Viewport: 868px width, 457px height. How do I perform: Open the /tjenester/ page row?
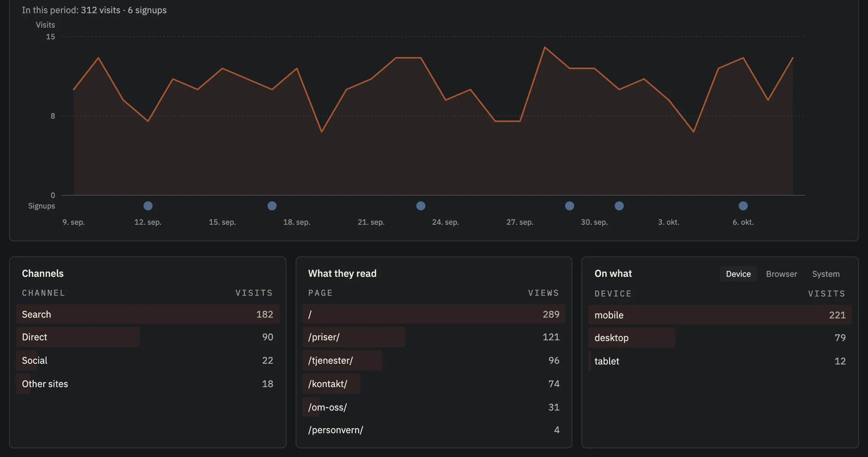pyautogui.click(x=434, y=360)
